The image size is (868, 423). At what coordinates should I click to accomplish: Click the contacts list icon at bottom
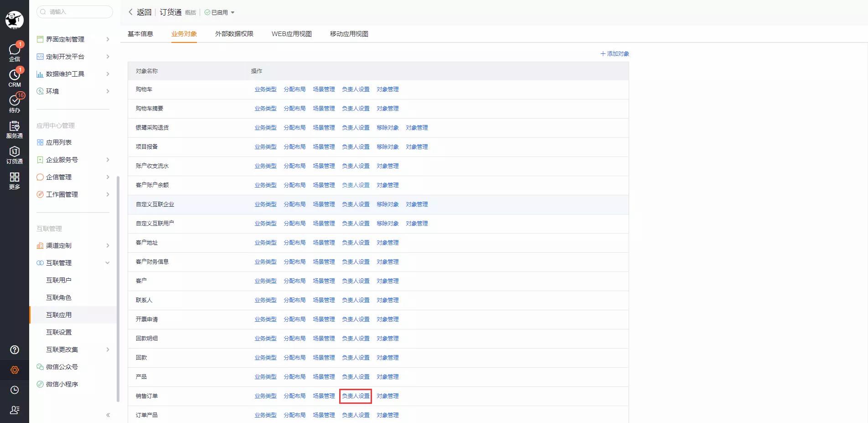point(15,410)
